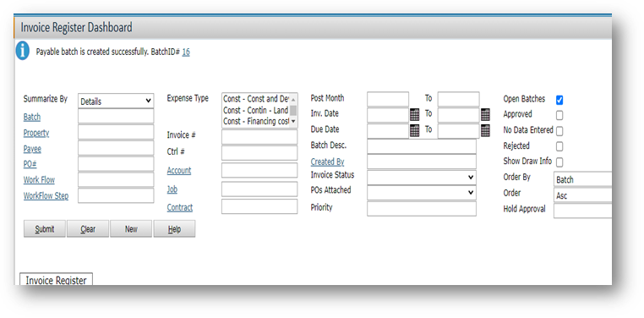Check the Rejected checkbox
The image size is (644, 318).
point(559,146)
